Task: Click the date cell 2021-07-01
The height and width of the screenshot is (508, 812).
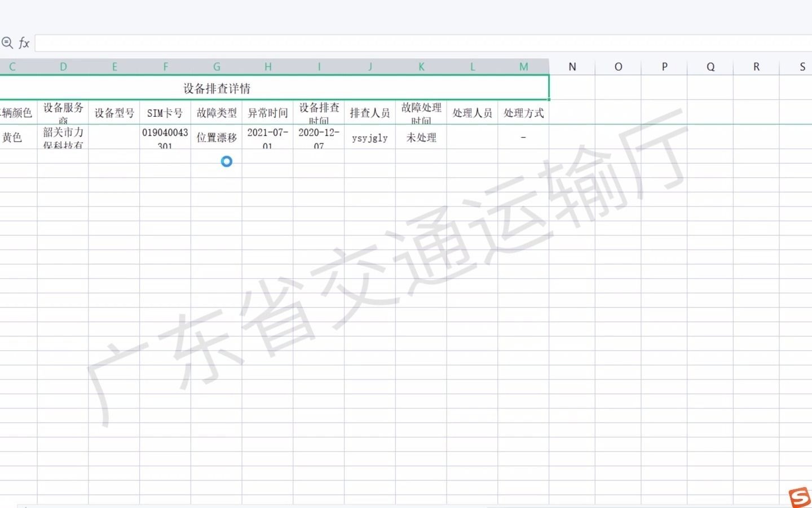Action: 268,137
